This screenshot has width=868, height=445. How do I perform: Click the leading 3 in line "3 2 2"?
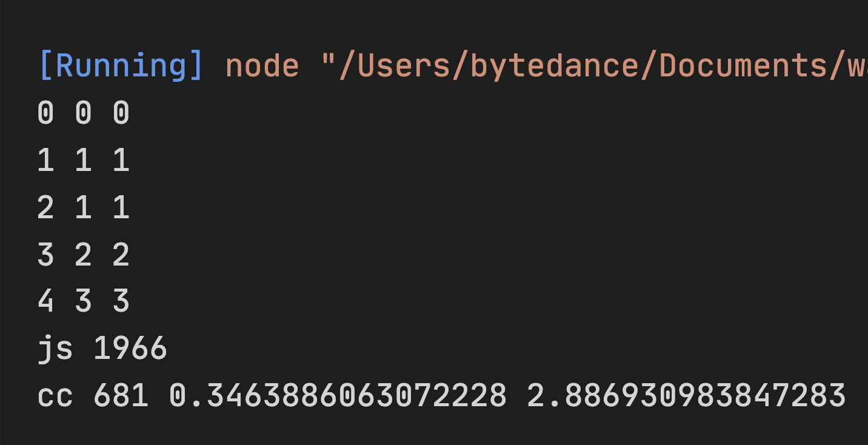(x=45, y=255)
